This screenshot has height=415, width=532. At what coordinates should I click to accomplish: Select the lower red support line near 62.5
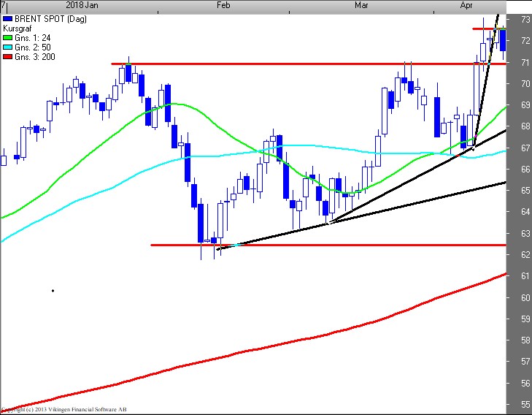(328, 245)
